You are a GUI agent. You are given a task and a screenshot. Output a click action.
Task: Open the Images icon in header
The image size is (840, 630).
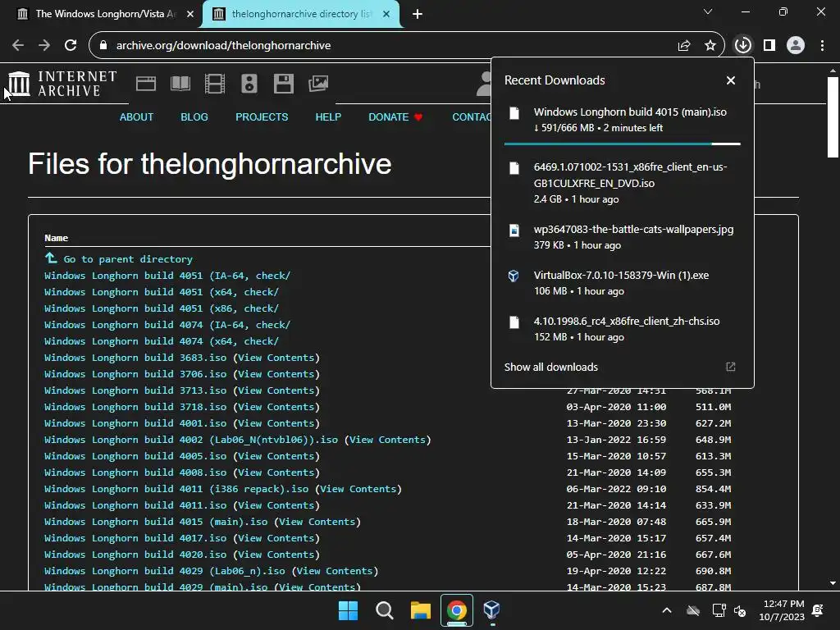point(318,84)
